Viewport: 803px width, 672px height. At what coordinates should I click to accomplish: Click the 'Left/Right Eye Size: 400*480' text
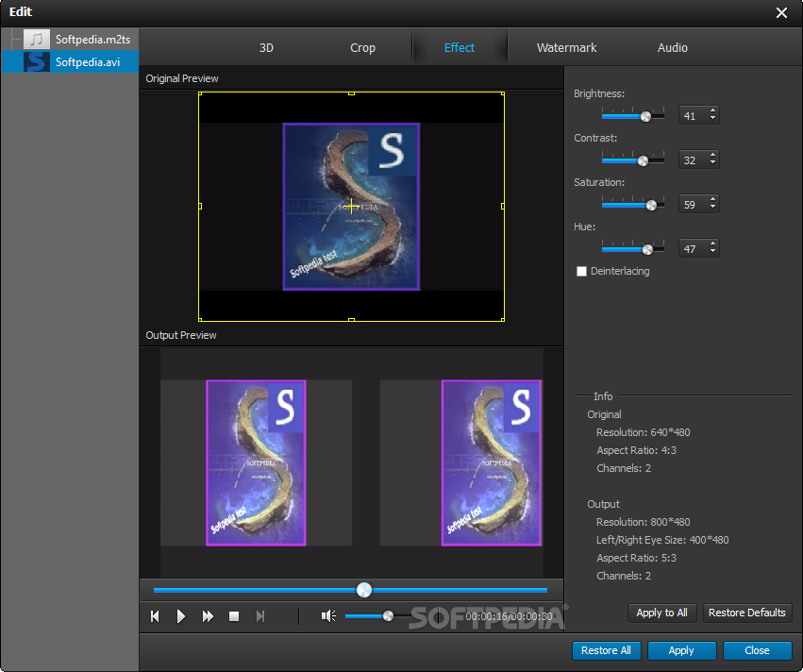pyautogui.click(x=662, y=540)
